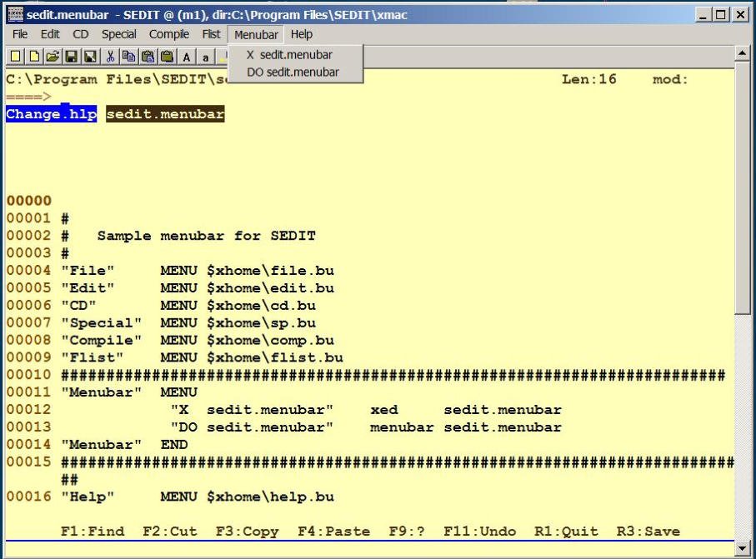756x559 pixels.
Task: Select the sedit.menubar file button below the command line
Action: [165, 114]
